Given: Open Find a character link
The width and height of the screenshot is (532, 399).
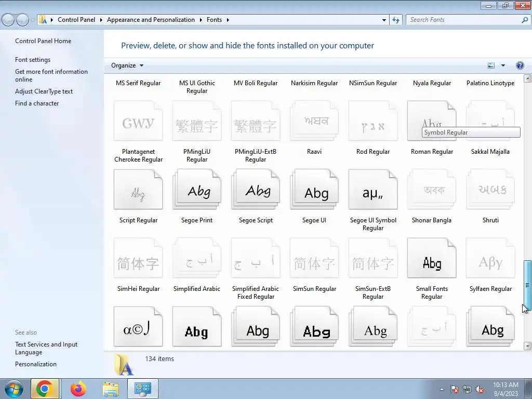Looking at the screenshot, I should (x=37, y=103).
